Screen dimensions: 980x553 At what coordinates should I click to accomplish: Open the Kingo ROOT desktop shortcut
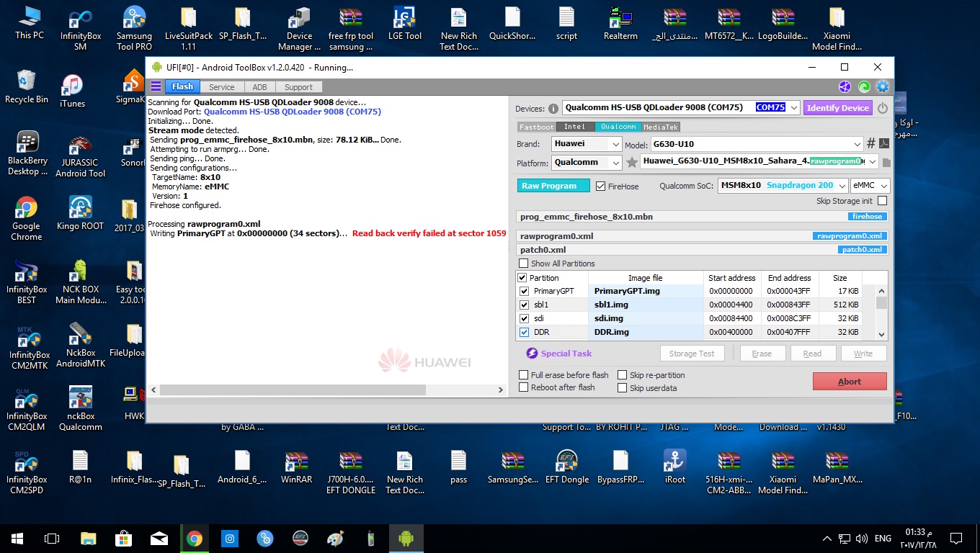pyautogui.click(x=80, y=213)
